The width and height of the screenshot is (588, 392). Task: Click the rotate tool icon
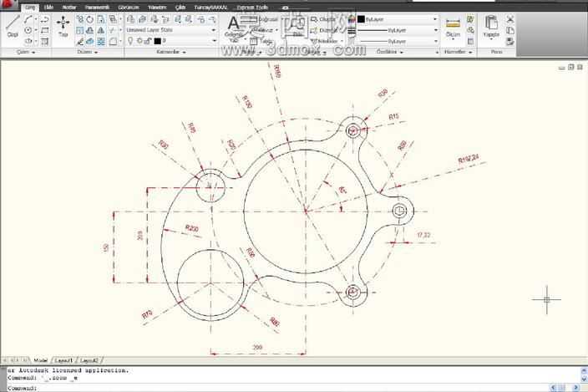point(90,19)
